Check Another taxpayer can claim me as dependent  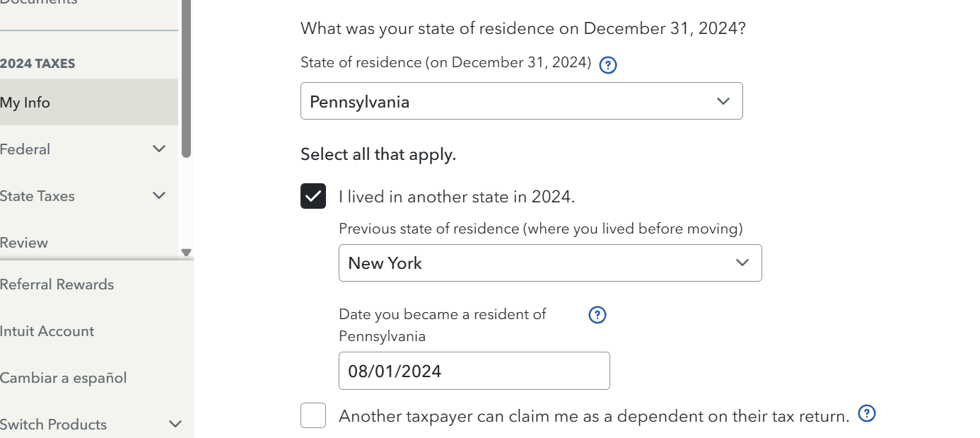coord(313,415)
